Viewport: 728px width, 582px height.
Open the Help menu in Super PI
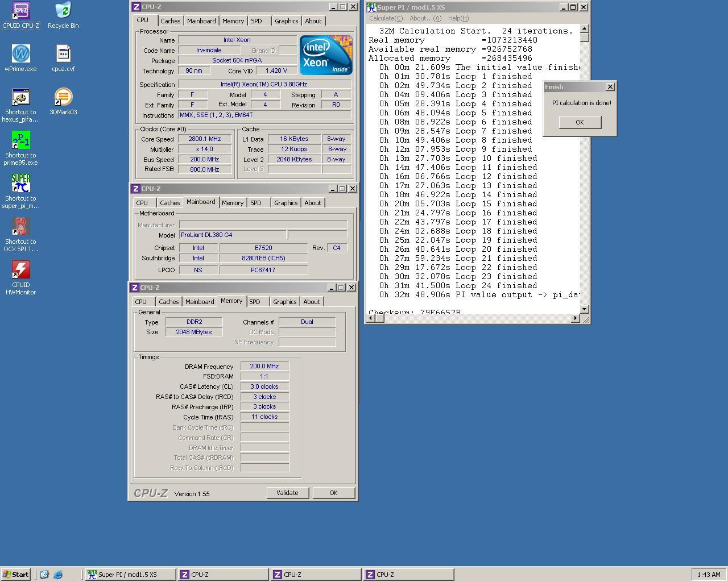coord(458,18)
